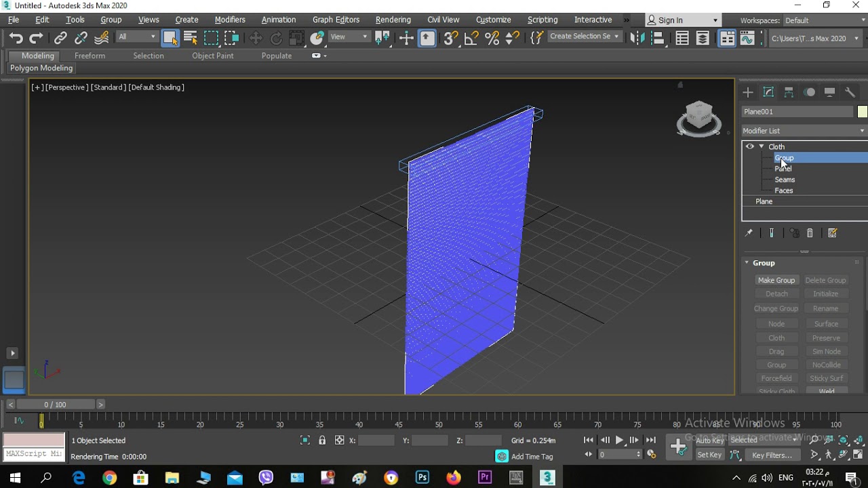Collapse the Cloth modifier sub-objects

pos(762,146)
